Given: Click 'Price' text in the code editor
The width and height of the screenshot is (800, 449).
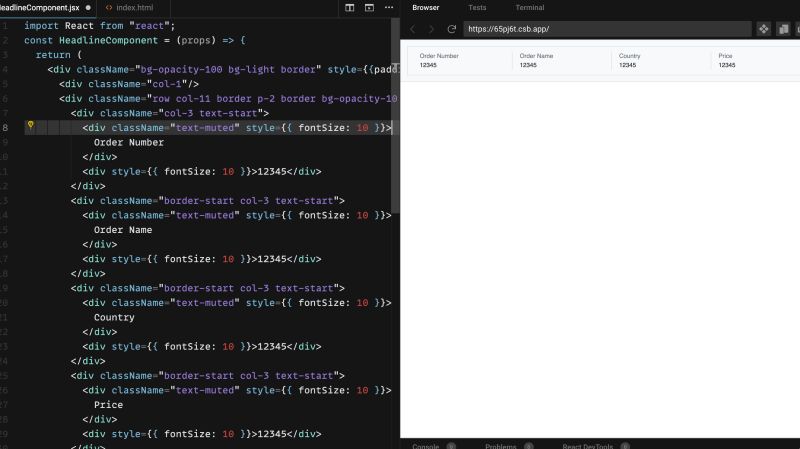Looking at the screenshot, I should coord(108,405).
